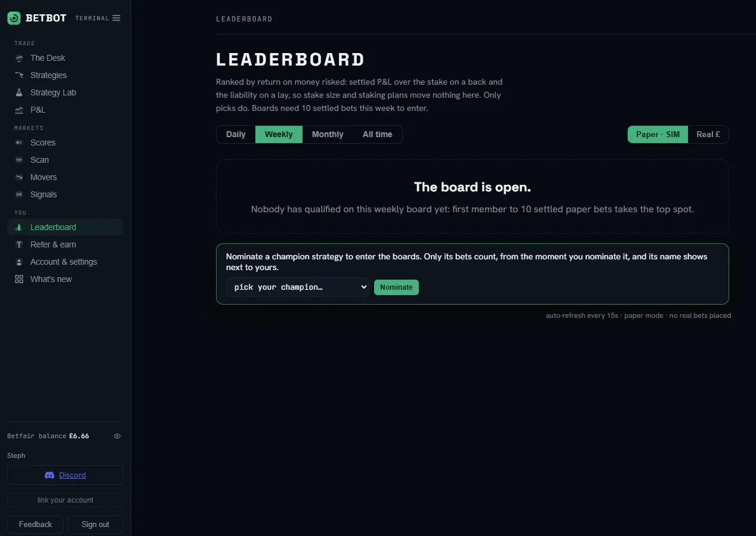This screenshot has height=536, width=756.
Task: Click the Signals broadcast icon
Action: [x=19, y=194]
